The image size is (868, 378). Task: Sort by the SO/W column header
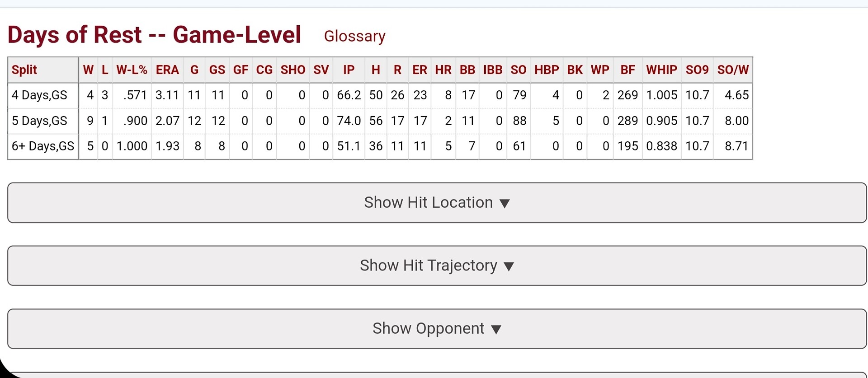pos(732,70)
